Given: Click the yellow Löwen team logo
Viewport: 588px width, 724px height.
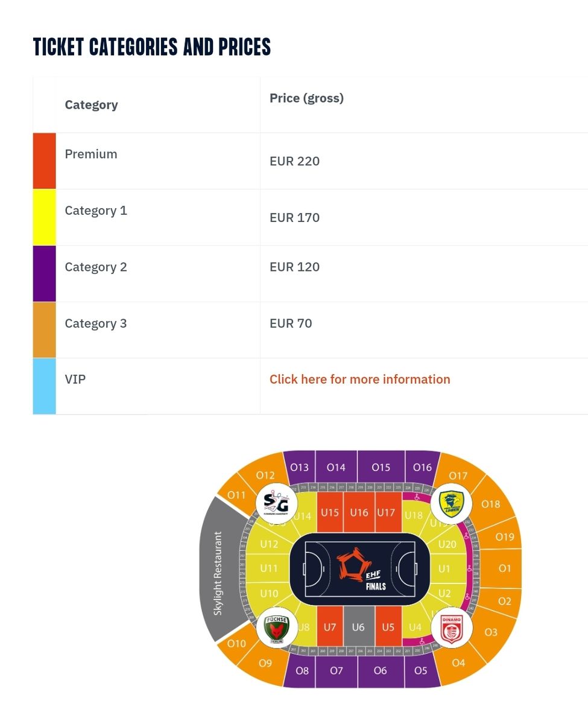Looking at the screenshot, I should 450,503.
